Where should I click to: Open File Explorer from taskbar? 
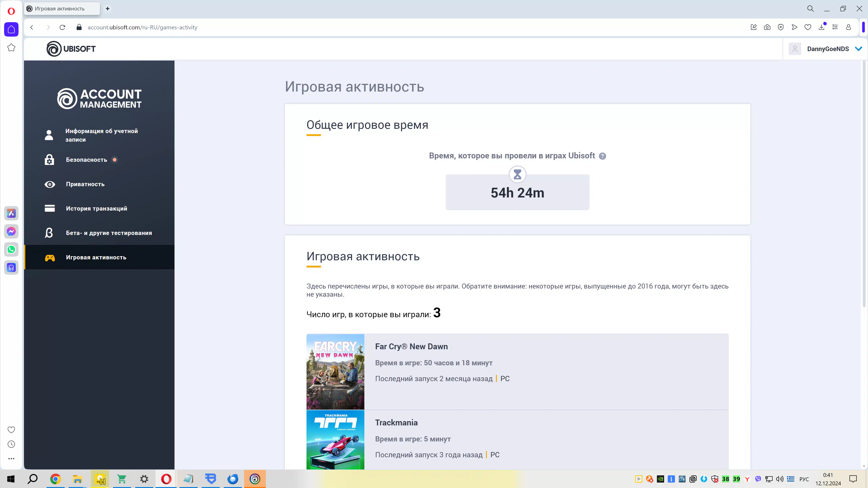(x=78, y=479)
